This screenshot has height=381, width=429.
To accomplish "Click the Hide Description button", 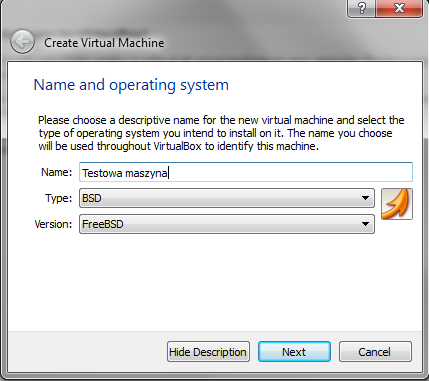I will [208, 352].
